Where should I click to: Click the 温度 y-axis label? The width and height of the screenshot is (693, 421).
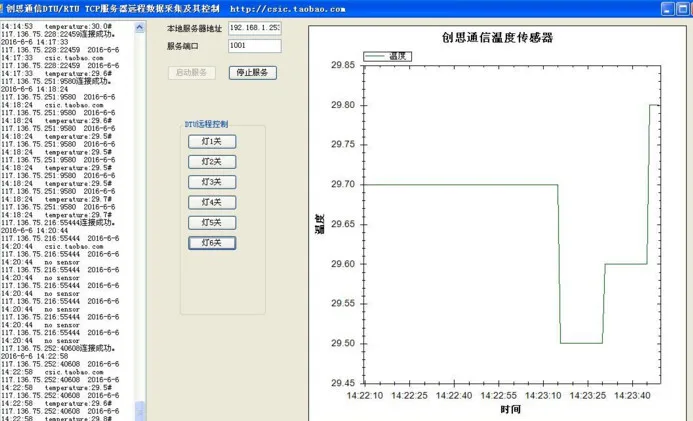(x=320, y=224)
